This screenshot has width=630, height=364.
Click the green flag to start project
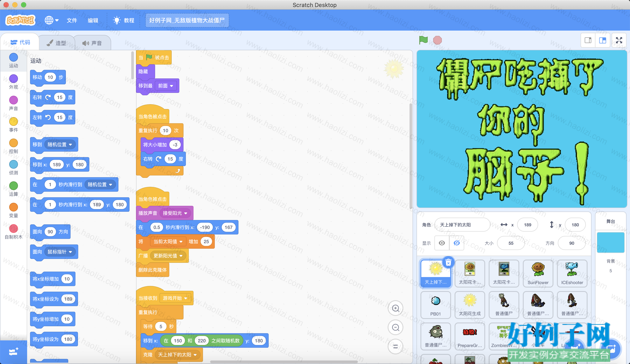423,40
